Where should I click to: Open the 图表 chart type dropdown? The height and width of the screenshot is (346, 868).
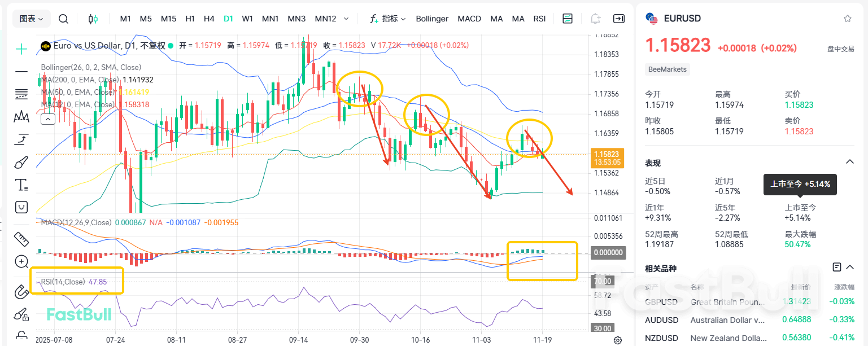click(30, 18)
